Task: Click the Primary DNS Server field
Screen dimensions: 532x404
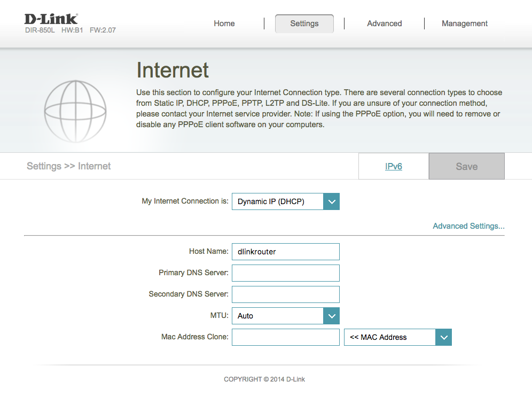Action: (x=286, y=273)
